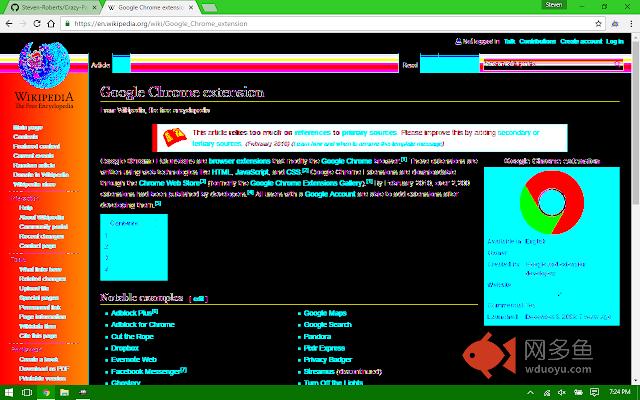Open the browser home page
Image resolution: width=640 pixels, height=400 pixels.
coord(51,24)
